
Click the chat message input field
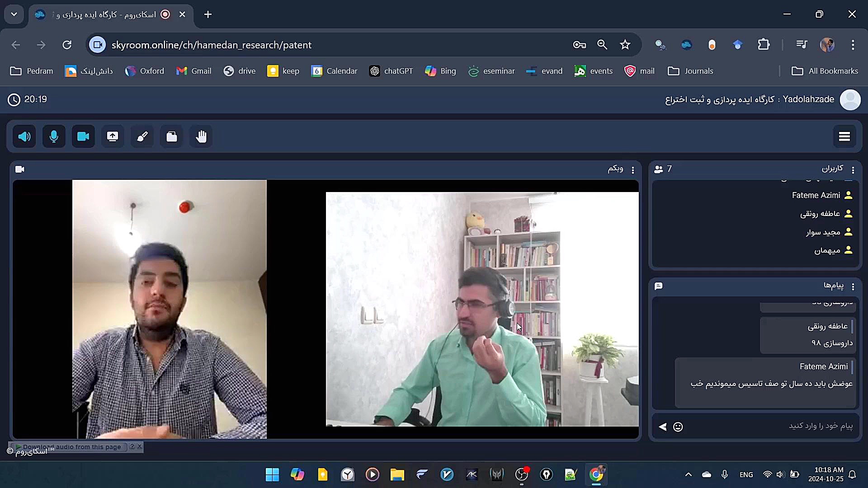tap(769, 426)
